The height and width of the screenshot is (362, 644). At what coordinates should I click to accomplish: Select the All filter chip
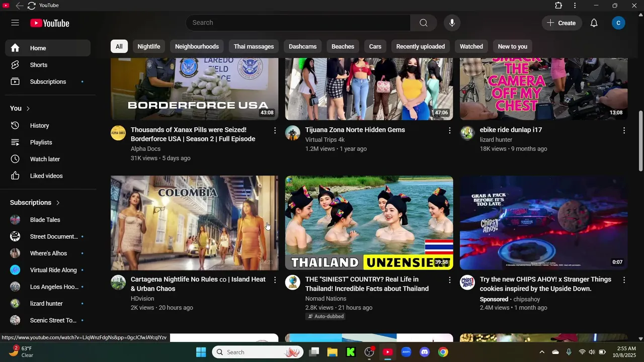click(119, 46)
